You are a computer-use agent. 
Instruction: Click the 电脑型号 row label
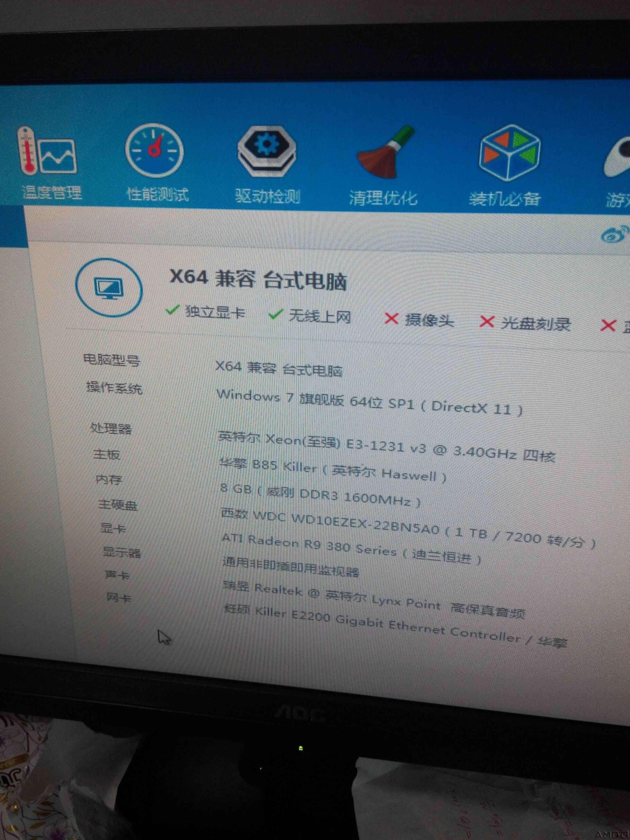tap(112, 360)
